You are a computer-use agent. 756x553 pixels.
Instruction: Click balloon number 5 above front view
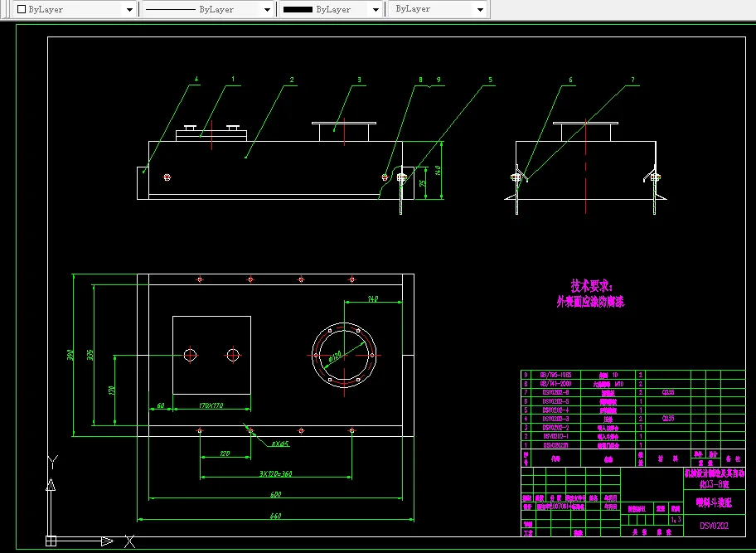point(491,80)
